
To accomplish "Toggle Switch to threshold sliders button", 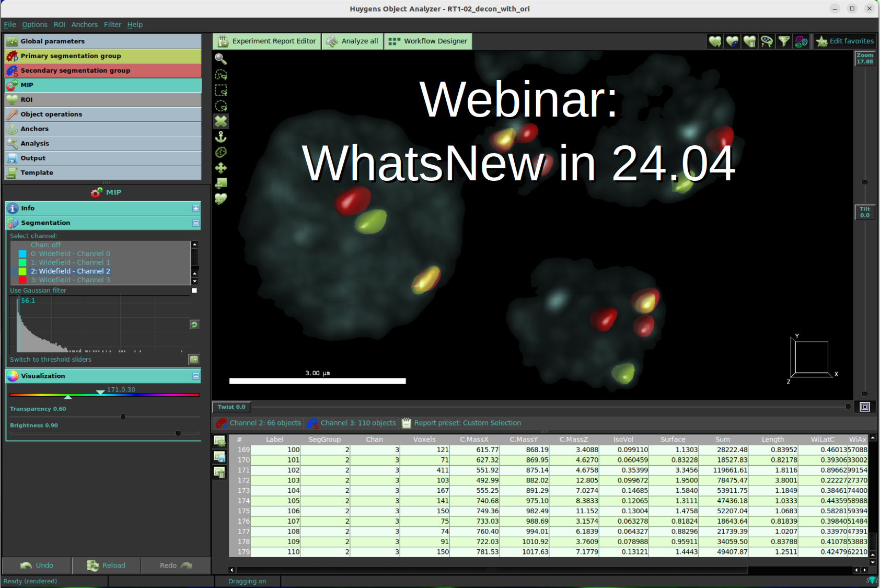I will tap(194, 359).
